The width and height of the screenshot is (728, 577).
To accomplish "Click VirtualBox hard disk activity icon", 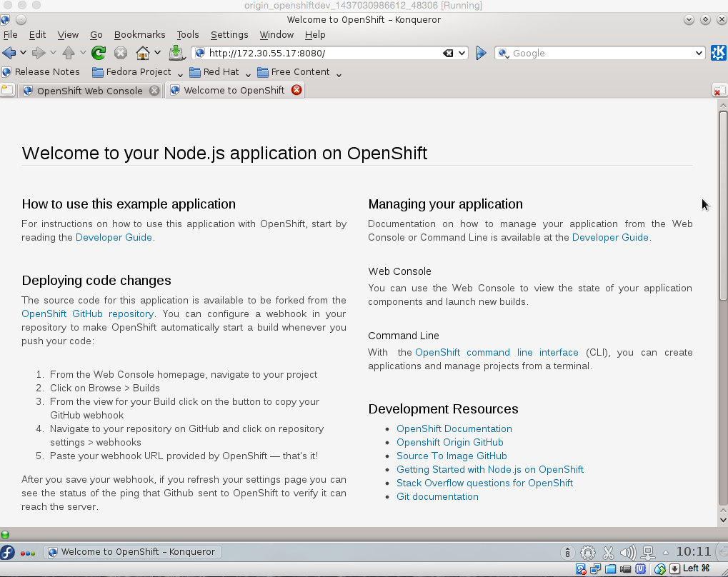I will (581, 569).
